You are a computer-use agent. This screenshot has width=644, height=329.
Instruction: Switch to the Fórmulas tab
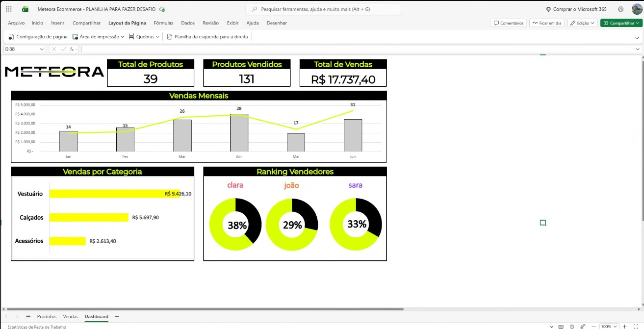[x=163, y=23]
